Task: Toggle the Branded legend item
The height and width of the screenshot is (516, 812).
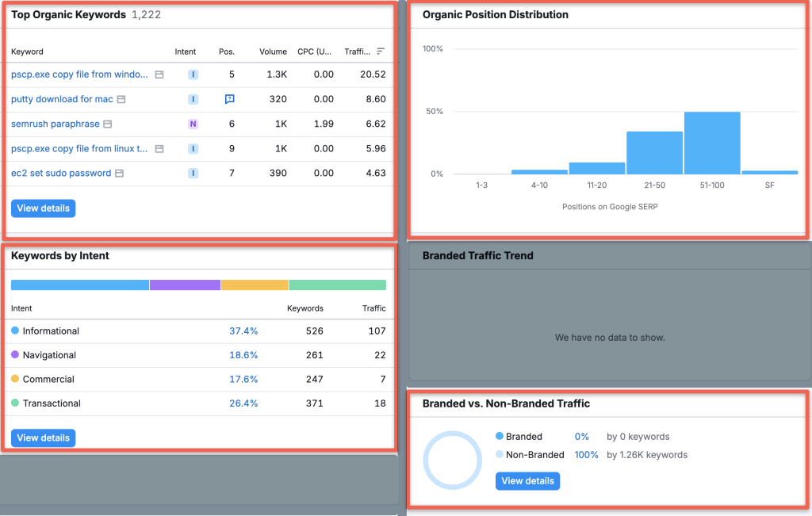Action: (521, 436)
